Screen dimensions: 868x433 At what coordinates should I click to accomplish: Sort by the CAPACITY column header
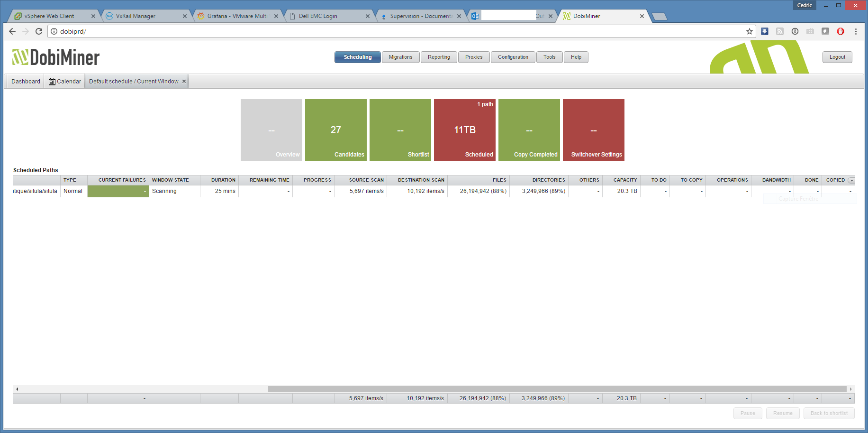(x=625, y=180)
